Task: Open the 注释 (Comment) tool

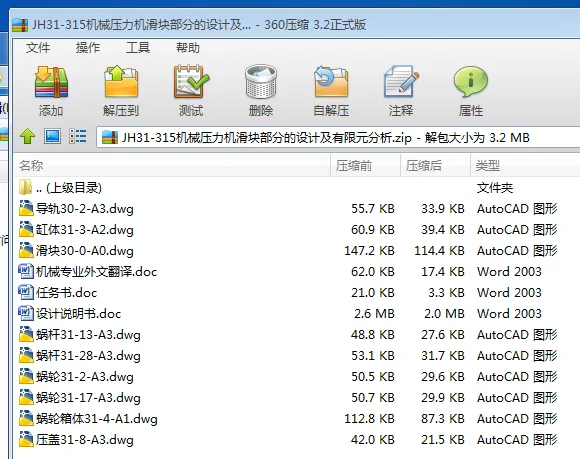Action: 401,82
